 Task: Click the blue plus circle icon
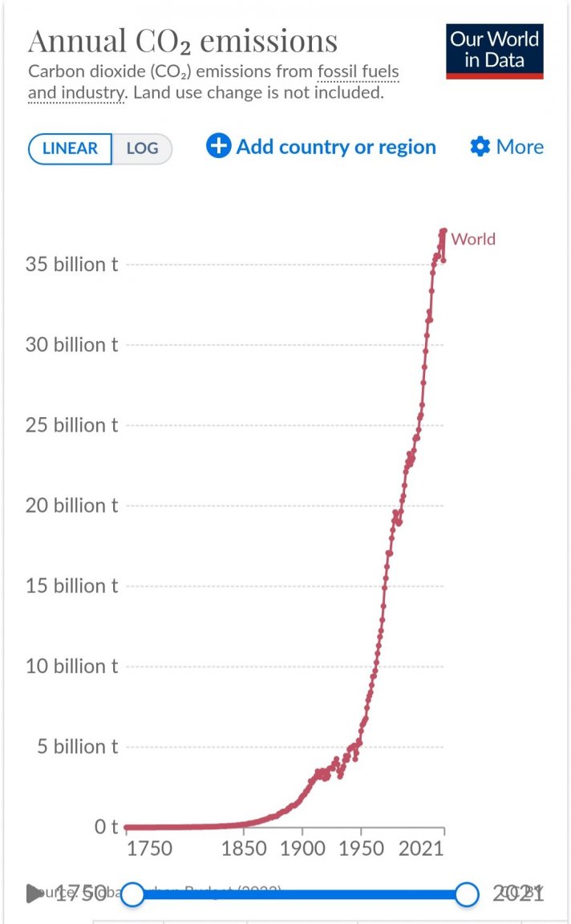219,146
